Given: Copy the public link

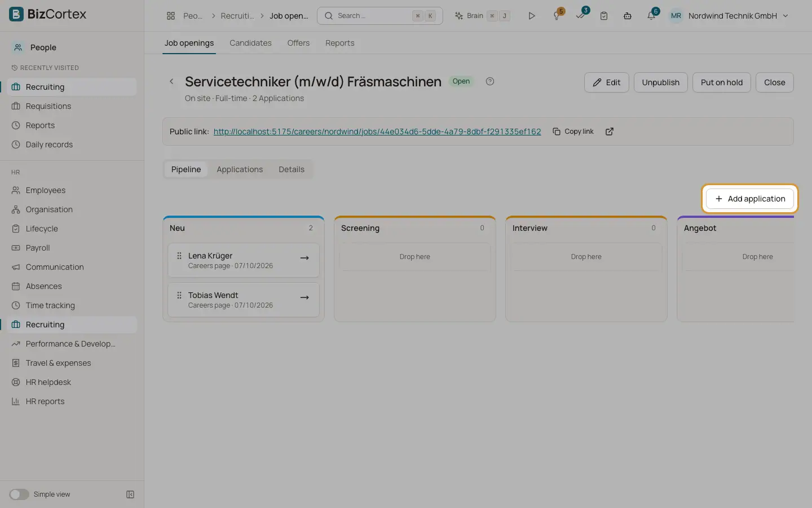Looking at the screenshot, I should [573, 132].
